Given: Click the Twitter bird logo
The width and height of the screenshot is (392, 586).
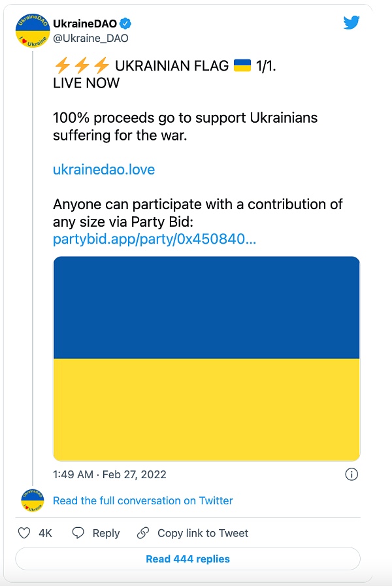Looking at the screenshot, I should 351,23.
